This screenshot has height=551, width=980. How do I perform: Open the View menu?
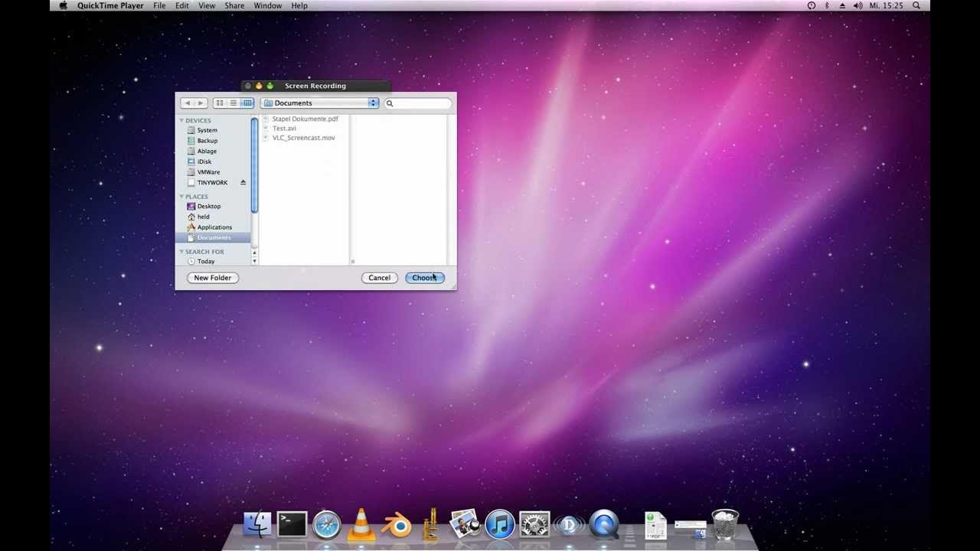pos(207,5)
